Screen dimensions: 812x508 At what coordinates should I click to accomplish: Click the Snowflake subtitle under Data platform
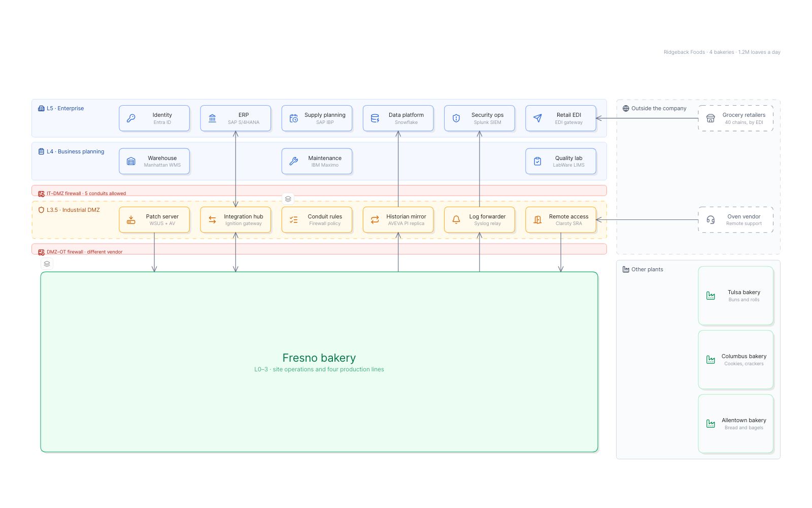pyautogui.click(x=406, y=122)
